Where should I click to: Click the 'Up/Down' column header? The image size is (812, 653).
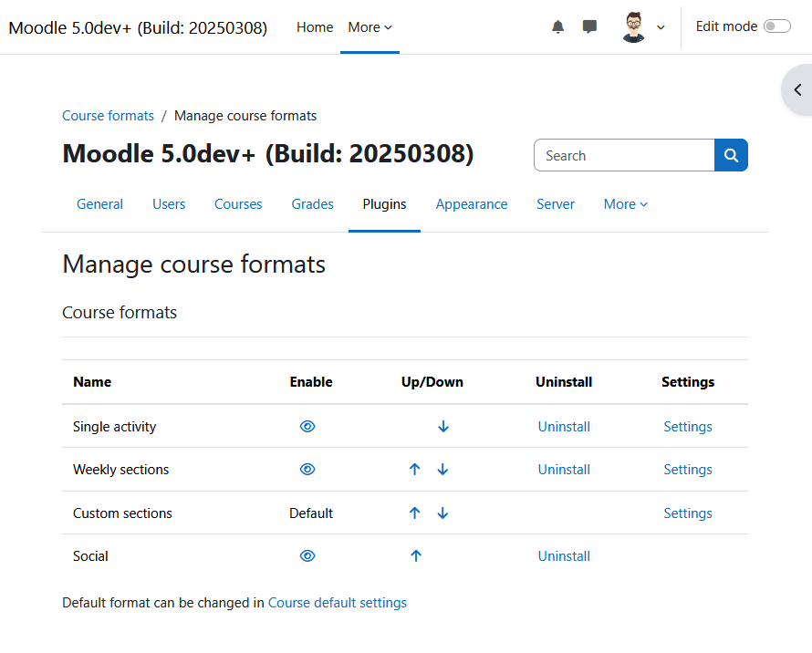432,382
